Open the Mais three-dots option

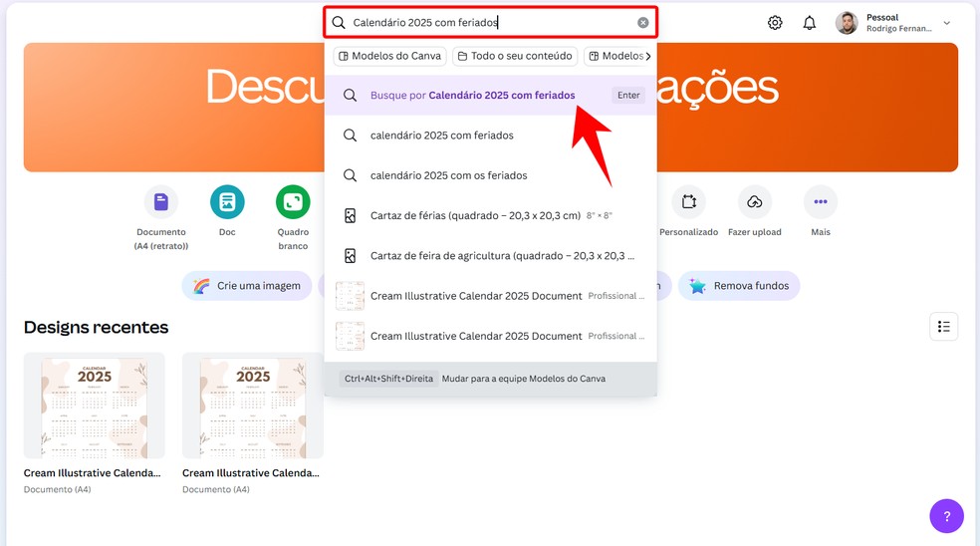click(821, 211)
